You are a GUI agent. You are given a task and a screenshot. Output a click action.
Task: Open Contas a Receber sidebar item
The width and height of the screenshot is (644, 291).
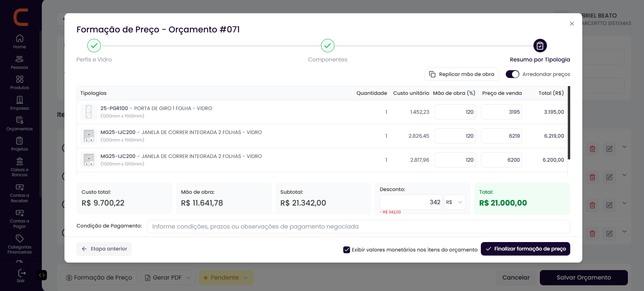click(x=20, y=193)
